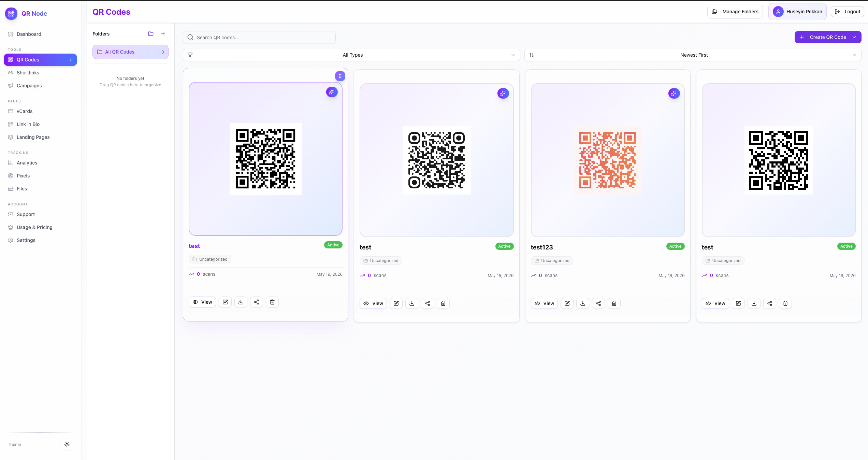Viewport: 868px width, 460px height.
Task: Click Uncategorized tag on test123 card
Action: click(x=552, y=261)
